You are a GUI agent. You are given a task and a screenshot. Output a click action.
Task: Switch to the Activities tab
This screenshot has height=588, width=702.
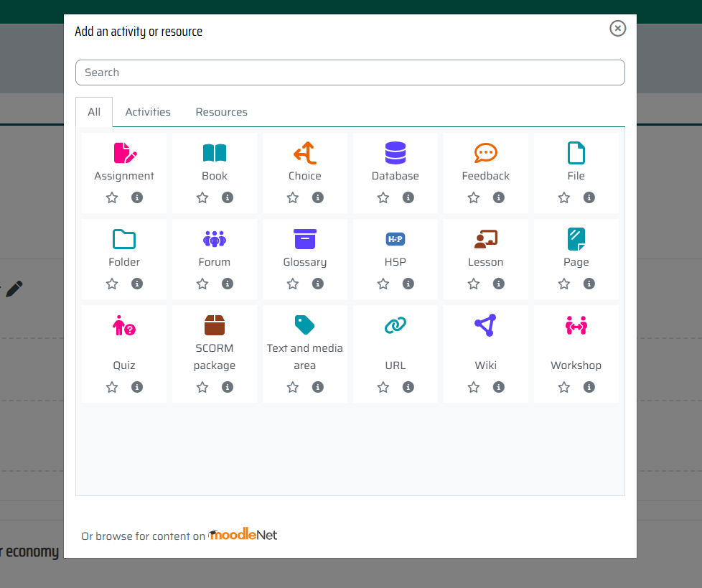pyautogui.click(x=147, y=112)
